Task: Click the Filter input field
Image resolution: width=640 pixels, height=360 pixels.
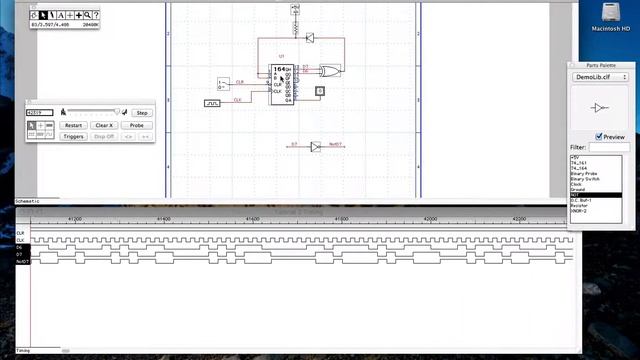Action: point(609,147)
